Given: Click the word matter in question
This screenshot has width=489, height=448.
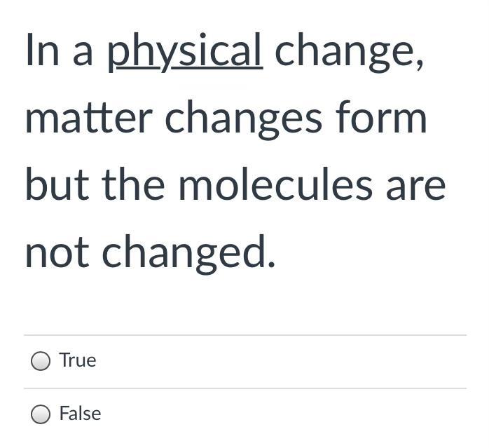Looking at the screenshot, I should click(x=89, y=118).
